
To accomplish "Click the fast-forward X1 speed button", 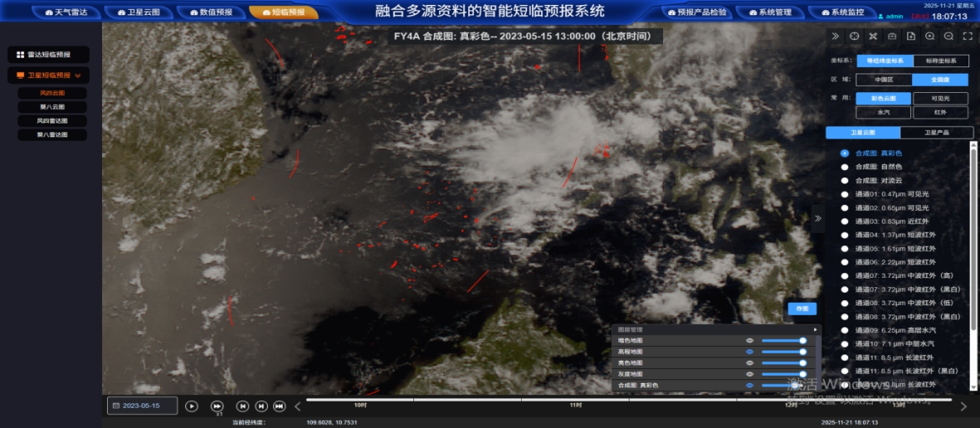I will pos(217,406).
